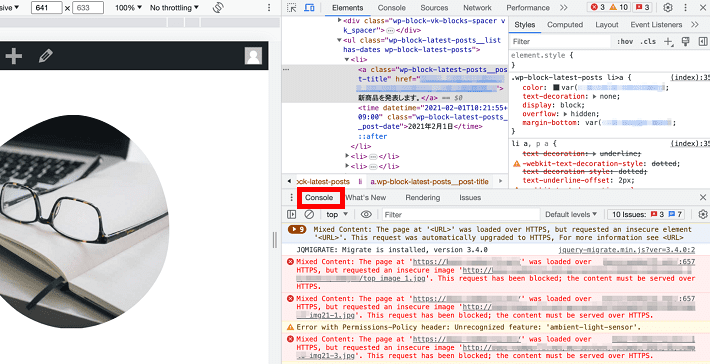Image resolution: width=710 pixels, height=364 pixels.
Task: Open the DevTools customize three-dot menu
Action: click(685, 8)
